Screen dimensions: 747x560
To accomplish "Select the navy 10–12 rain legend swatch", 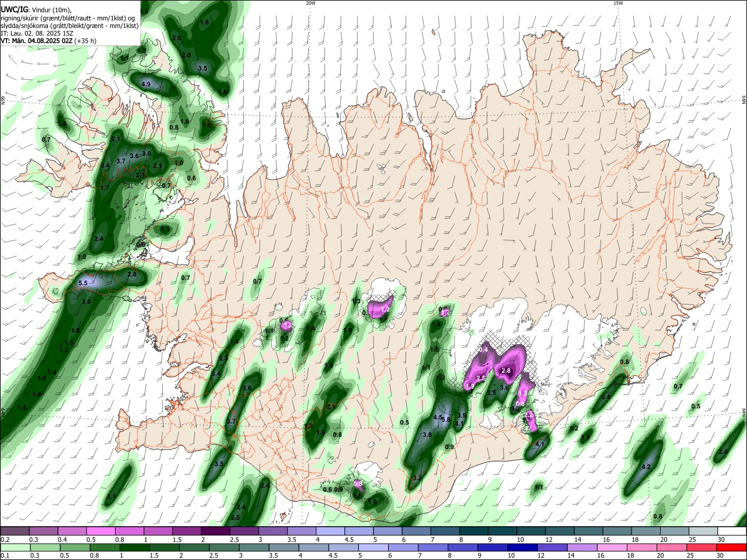I will (x=522, y=547).
